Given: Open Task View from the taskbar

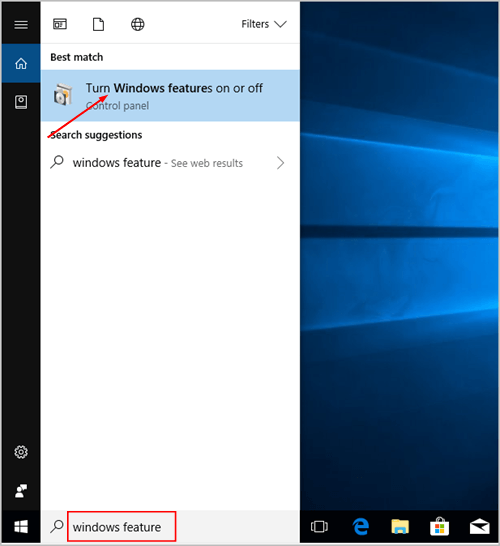Looking at the screenshot, I should (x=319, y=526).
